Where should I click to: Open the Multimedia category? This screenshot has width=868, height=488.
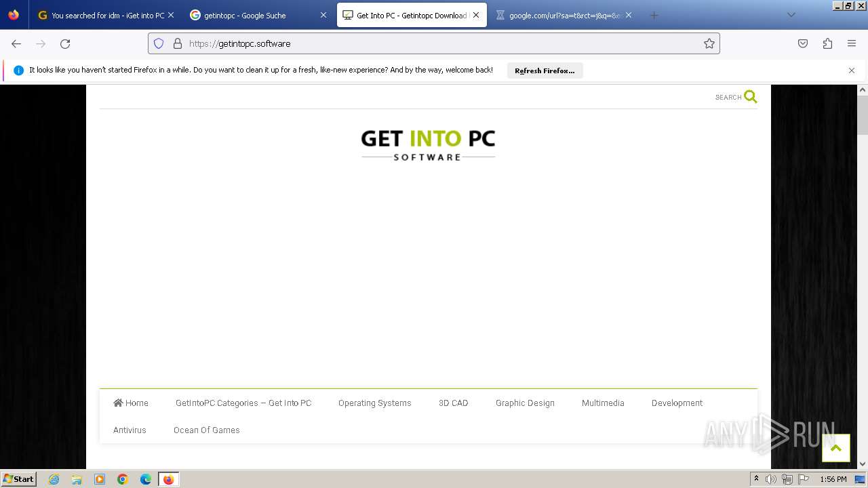point(603,403)
